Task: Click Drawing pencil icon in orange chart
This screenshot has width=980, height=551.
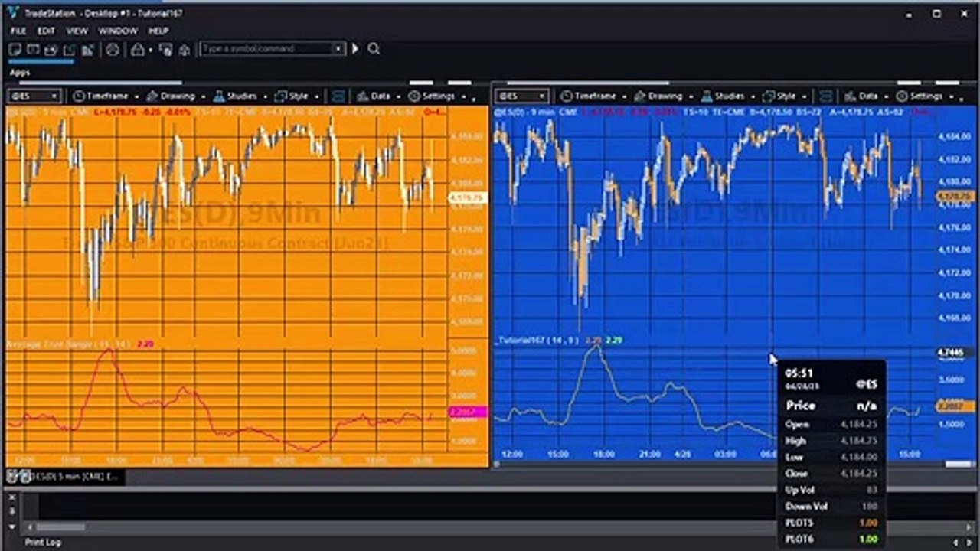Action: pyautogui.click(x=152, y=96)
